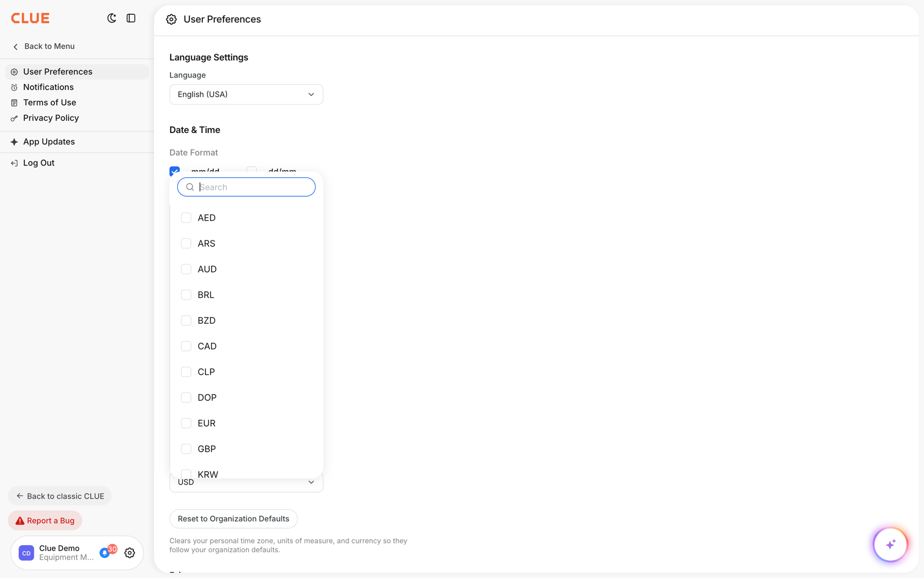Click Back to classic CLUE button
Image resolution: width=924 pixels, height=578 pixels.
(x=60, y=496)
